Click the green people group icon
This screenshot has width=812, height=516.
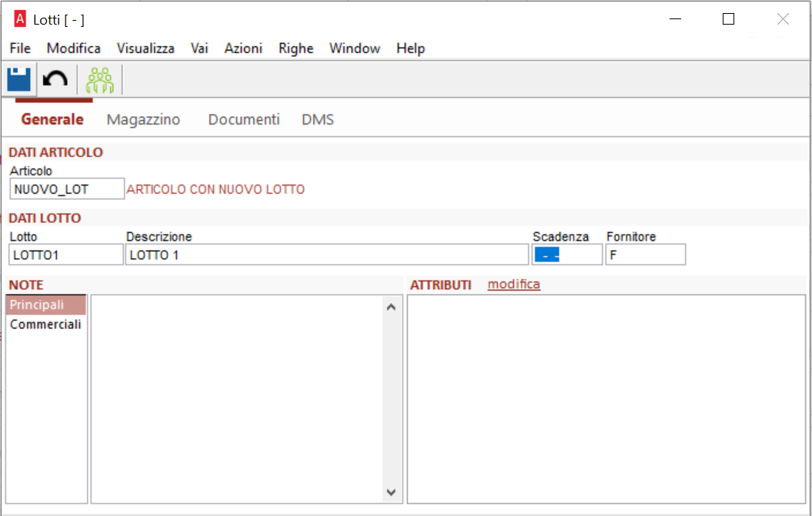tap(100, 80)
